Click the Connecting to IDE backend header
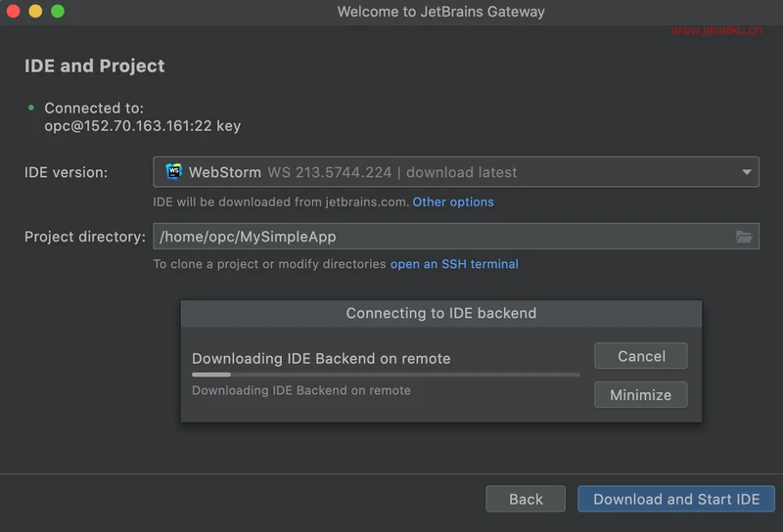Image resolution: width=783 pixels, height=532 pixels. pos(441,313)
